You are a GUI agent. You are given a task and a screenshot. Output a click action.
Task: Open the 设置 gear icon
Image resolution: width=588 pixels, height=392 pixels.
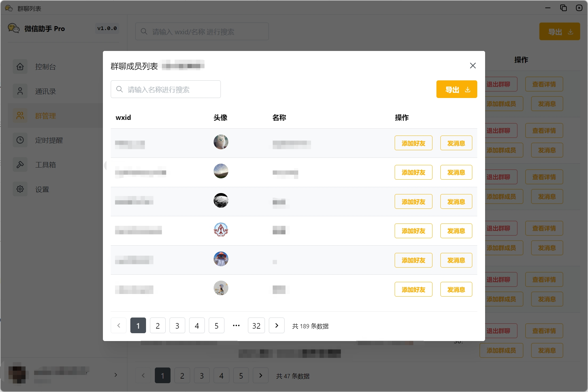pos(20,189)
